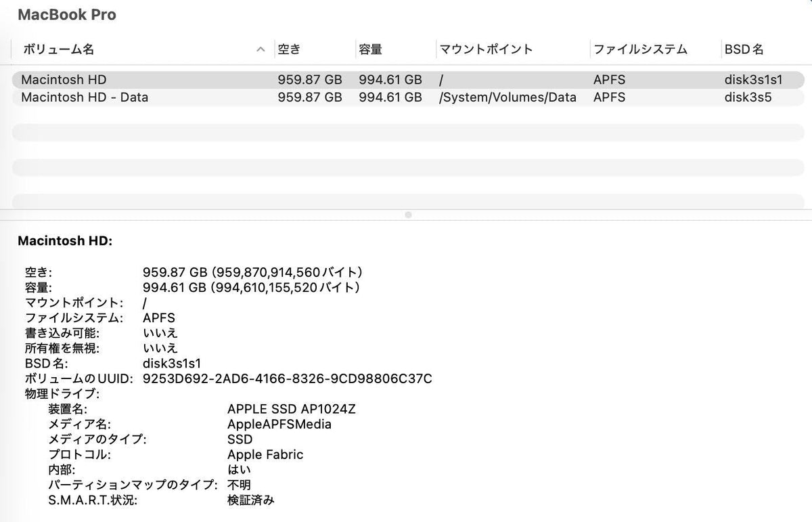Click the SSD media type value
Screen dimensions: 812x522
click(x=240, y=439)
